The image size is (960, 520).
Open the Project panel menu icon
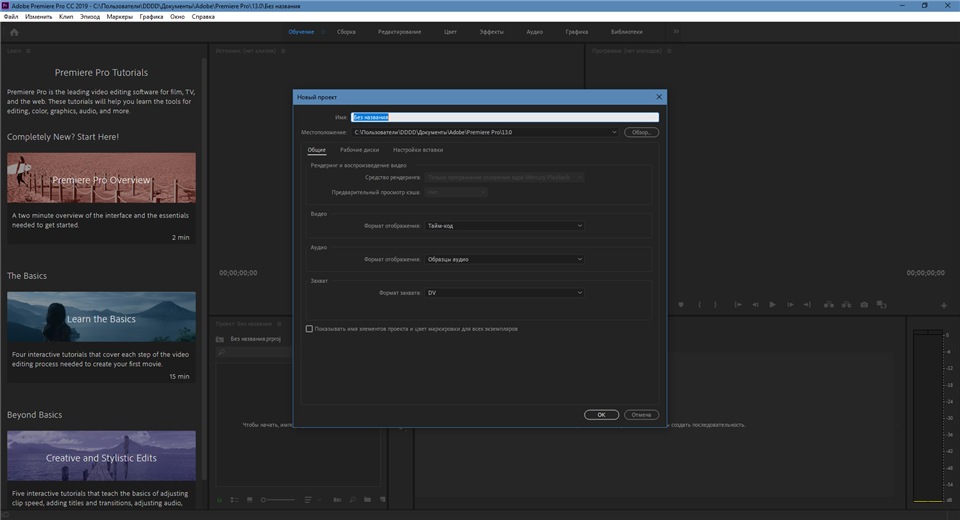(x=279, y=324)
